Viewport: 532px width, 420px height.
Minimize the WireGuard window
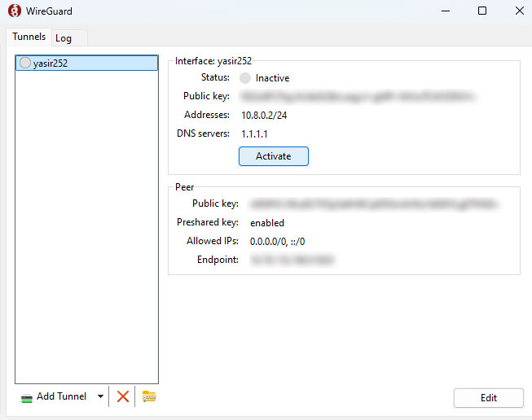point(446,11)
